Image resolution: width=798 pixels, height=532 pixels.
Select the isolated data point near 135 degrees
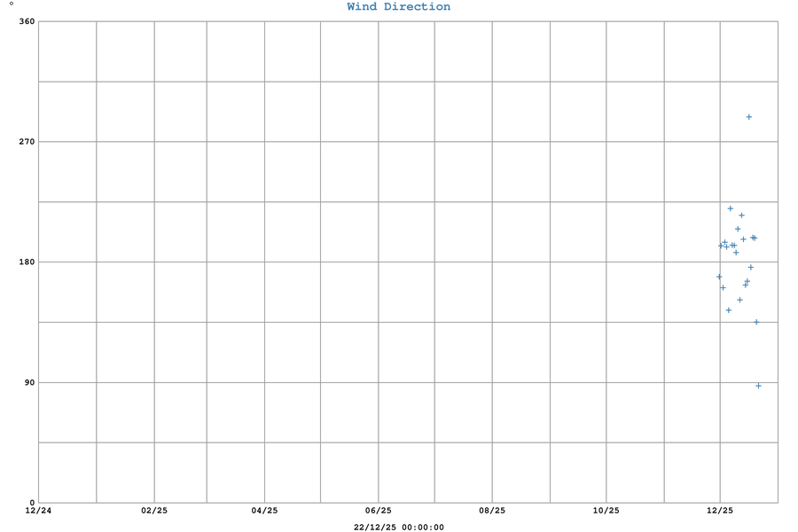(756, 322)
